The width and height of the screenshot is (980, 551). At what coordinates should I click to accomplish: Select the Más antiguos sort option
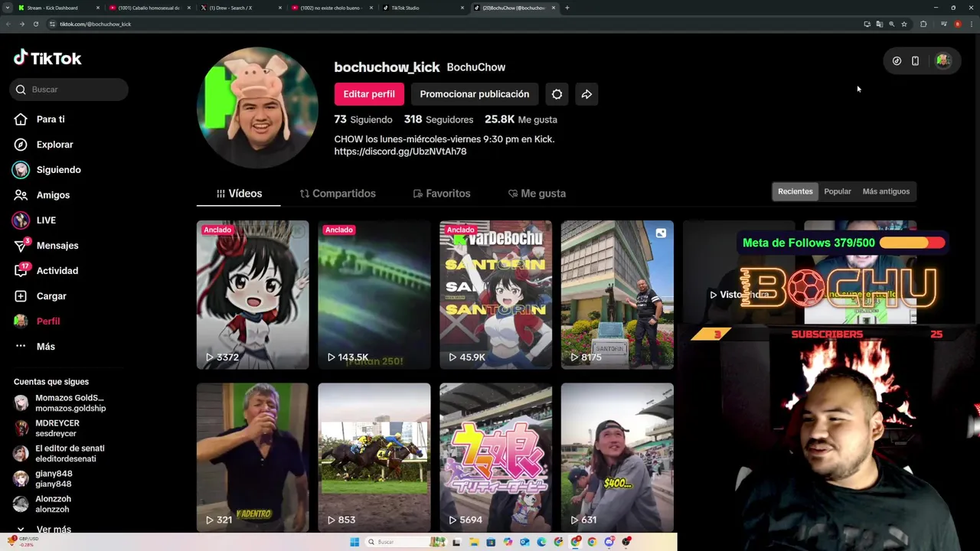[x=886, y=191]
